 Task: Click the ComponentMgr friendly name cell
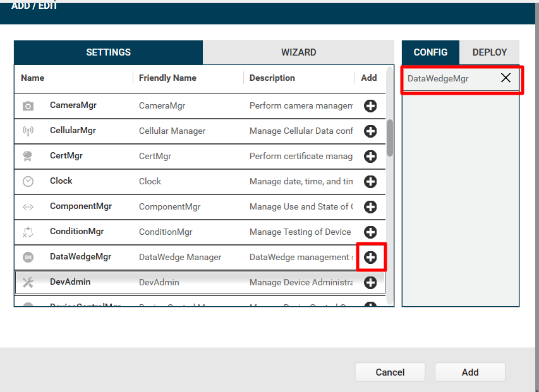tap(169, 206)
